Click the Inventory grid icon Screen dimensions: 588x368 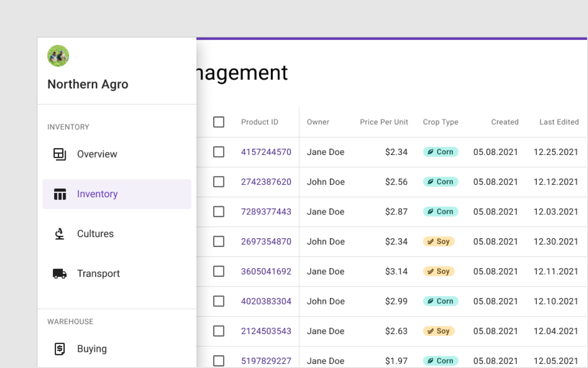60,194
